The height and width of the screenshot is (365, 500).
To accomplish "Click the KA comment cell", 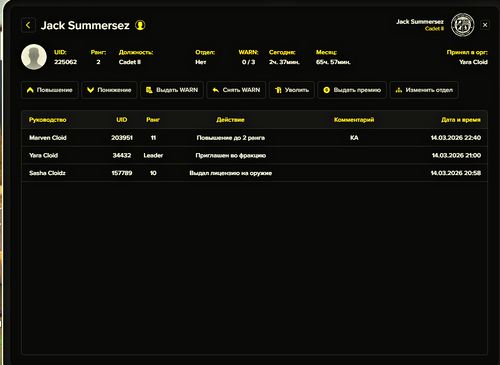I will pyautogui.click(x=354, y=138).
